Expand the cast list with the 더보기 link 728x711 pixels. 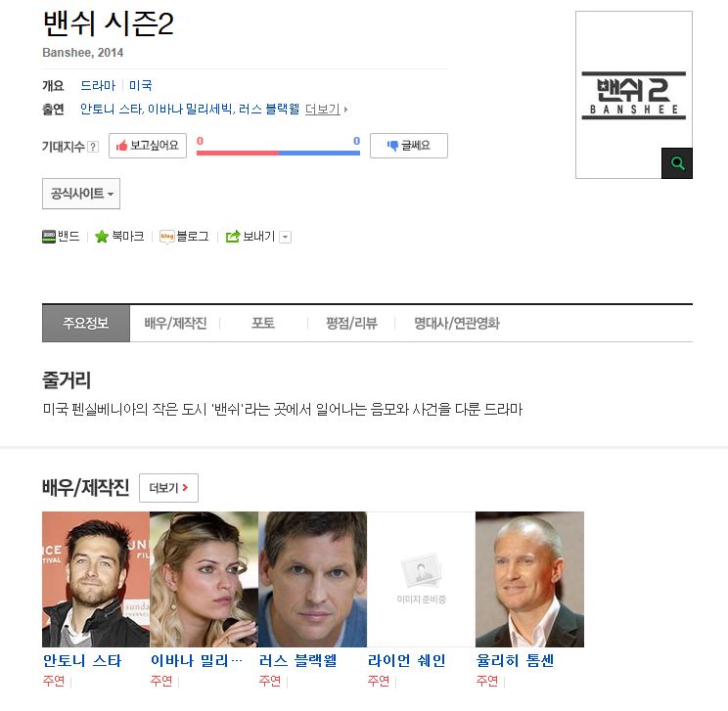(x=326, y=110)
